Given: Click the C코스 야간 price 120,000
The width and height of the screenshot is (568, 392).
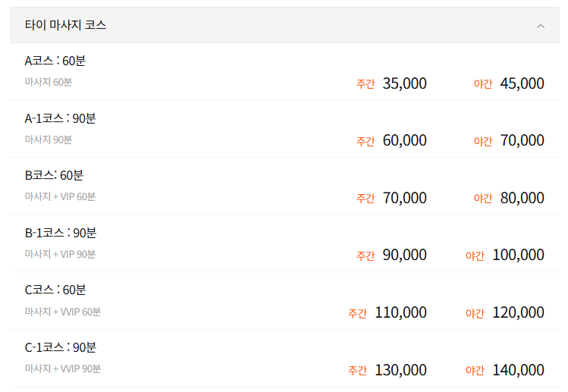Looking at the screenshot, I should click(x=518, y=312).
